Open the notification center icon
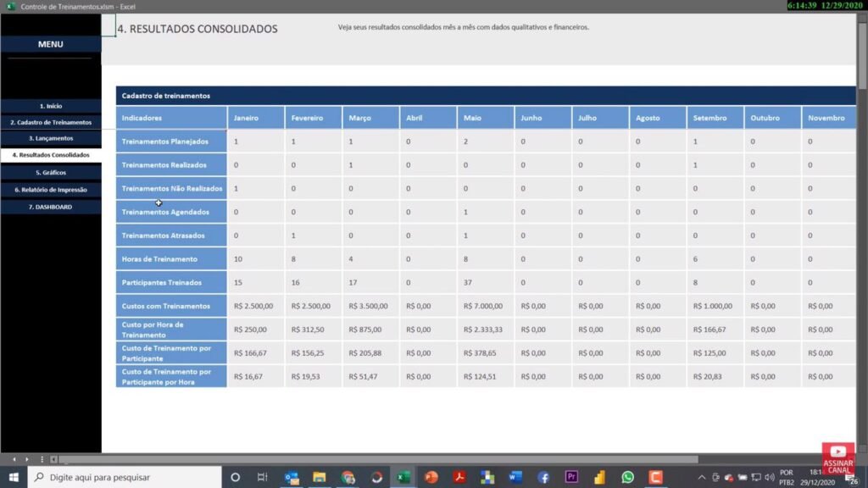 tap(851, 480)
